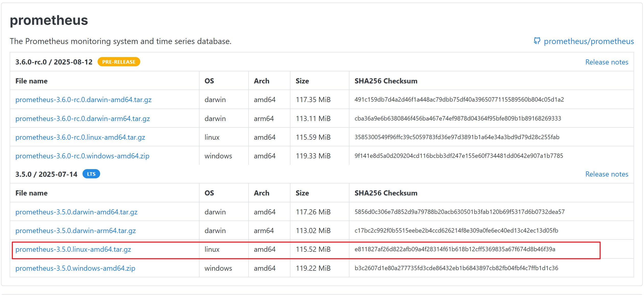This screenshot has width=644, height=295.
Task: Click File name header in 3.6.0-rc.0 table
Action: (x=31, y=81)
